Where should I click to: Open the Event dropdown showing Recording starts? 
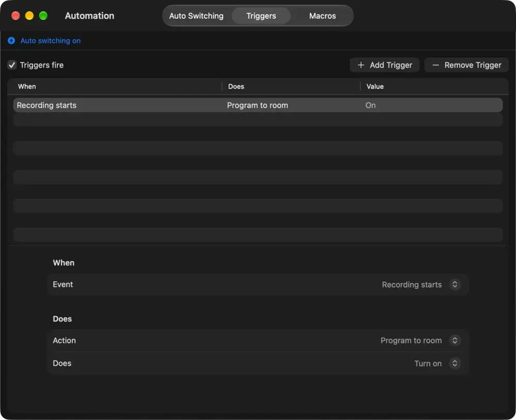pos(455,284)
